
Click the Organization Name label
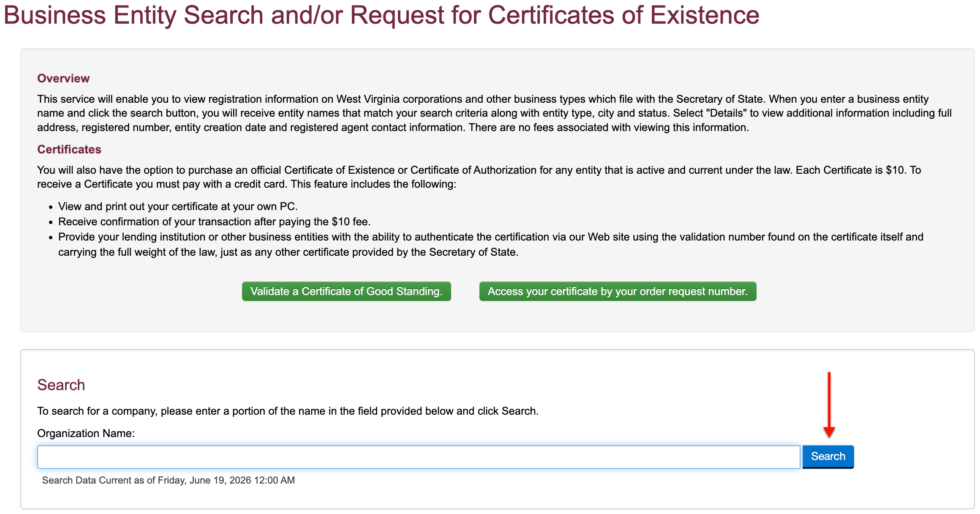[x=86, y=433]
